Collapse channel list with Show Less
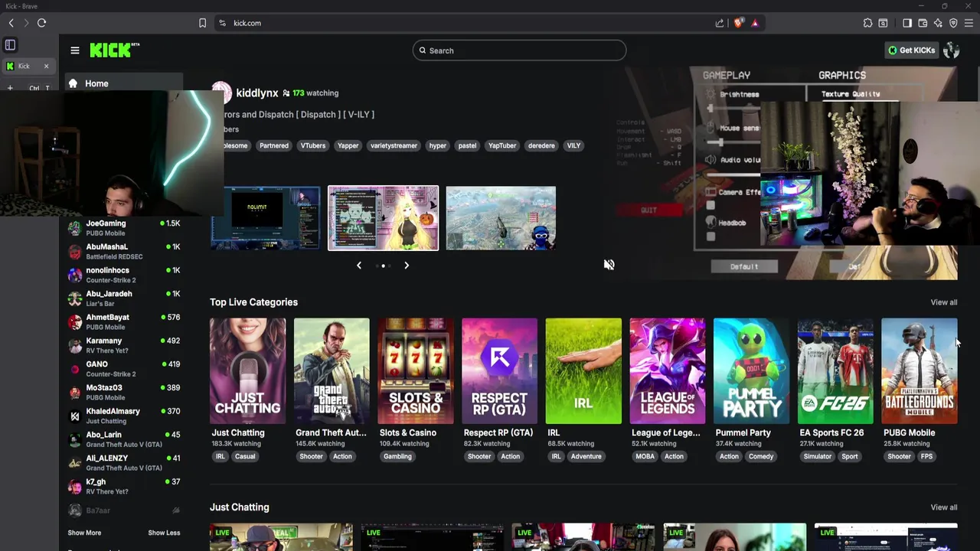The image size is (980, 551). coord(164,533)
